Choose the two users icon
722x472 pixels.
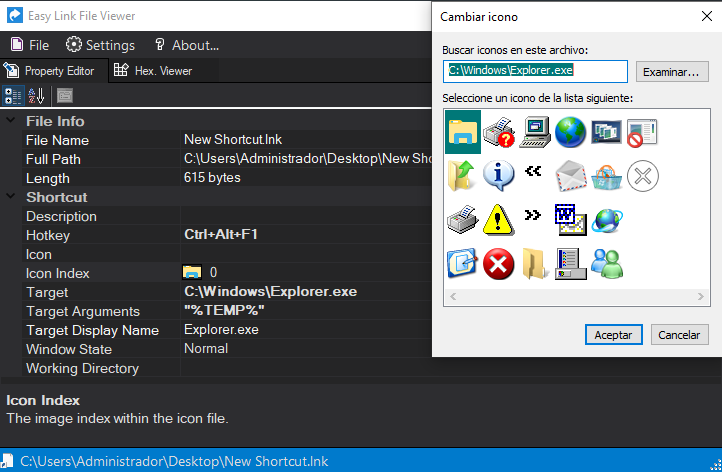click(606, 264)
